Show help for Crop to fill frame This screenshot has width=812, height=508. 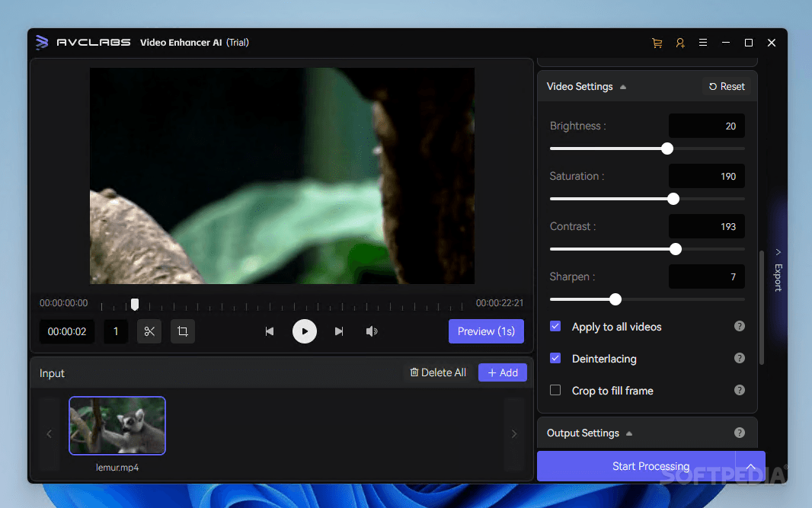(x=740, y=391)
